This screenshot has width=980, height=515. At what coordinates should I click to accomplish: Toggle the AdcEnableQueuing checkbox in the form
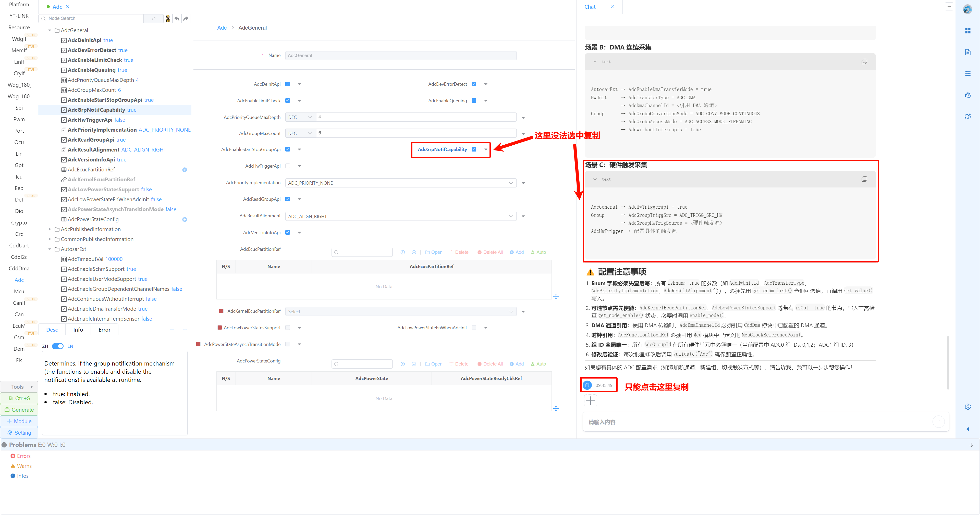click(x=474, y=101)
